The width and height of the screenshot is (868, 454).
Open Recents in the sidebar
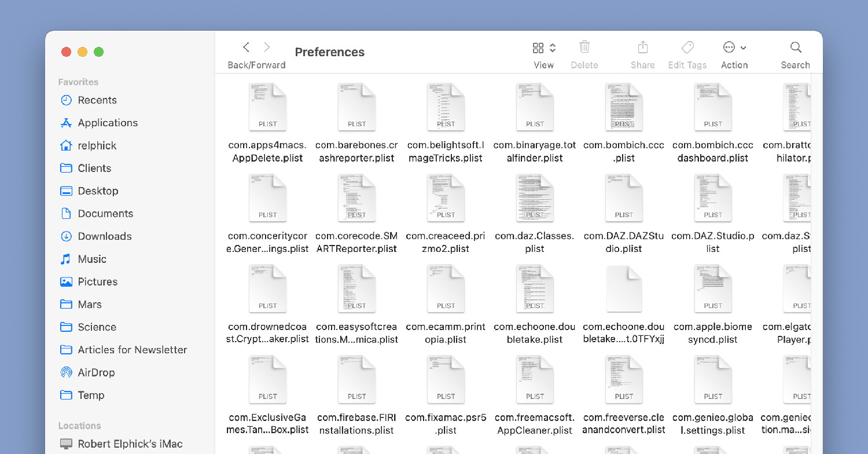pyautogui.click(x=97, y=100)
